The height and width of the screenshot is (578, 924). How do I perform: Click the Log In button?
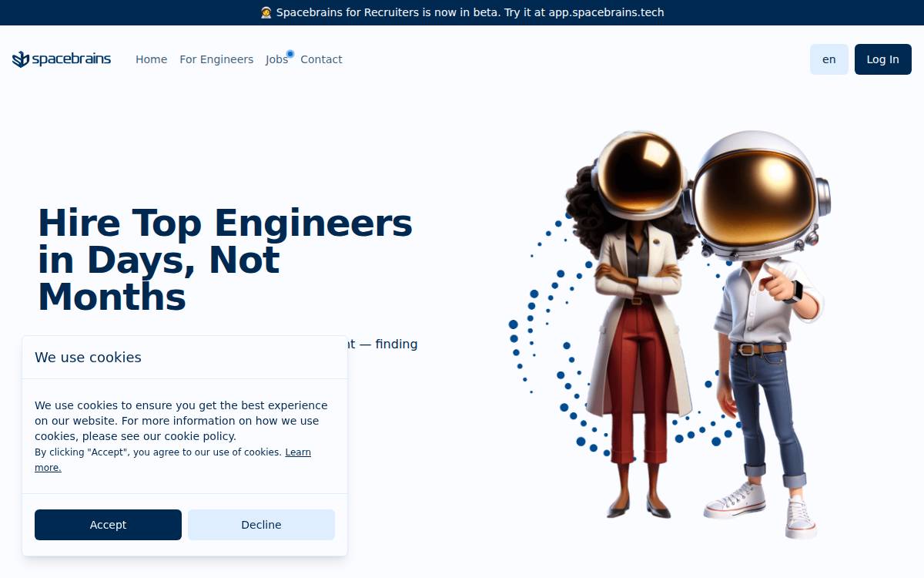point(883,59)
